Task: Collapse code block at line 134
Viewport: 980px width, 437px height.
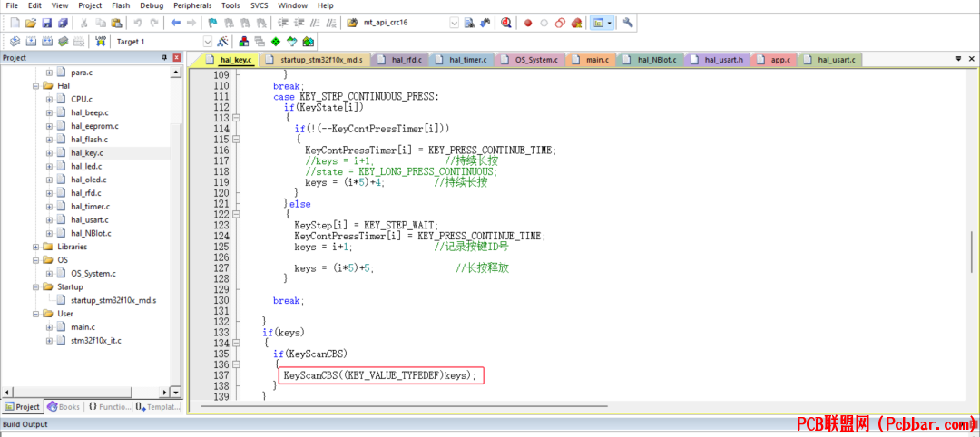Action: (x=236, y=344)
